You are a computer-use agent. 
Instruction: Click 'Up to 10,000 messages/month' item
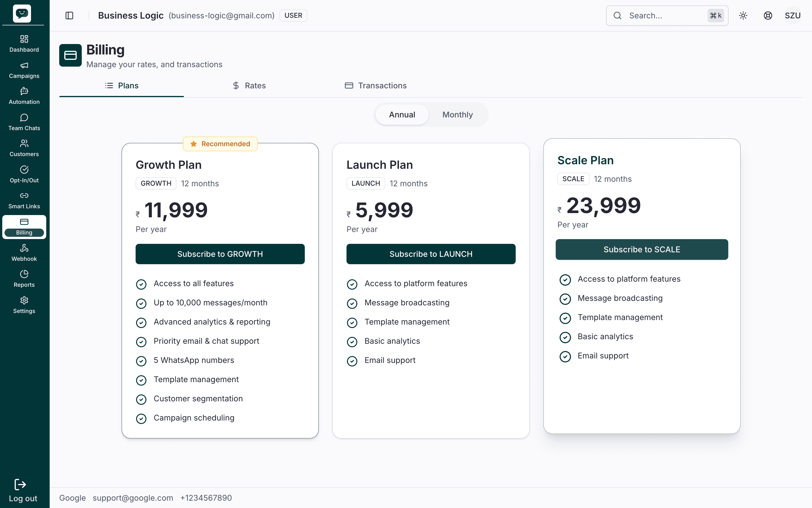tap(210, 303)
